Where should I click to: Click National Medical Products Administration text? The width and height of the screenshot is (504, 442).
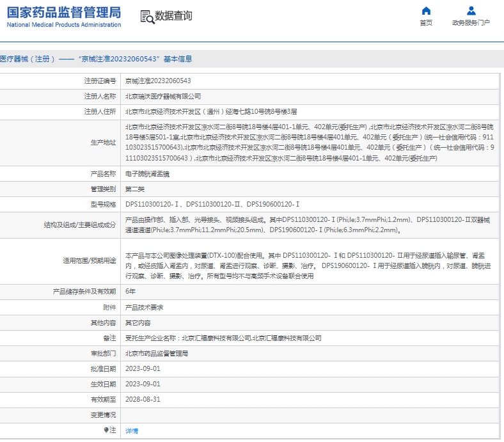(x=64, y=25)
